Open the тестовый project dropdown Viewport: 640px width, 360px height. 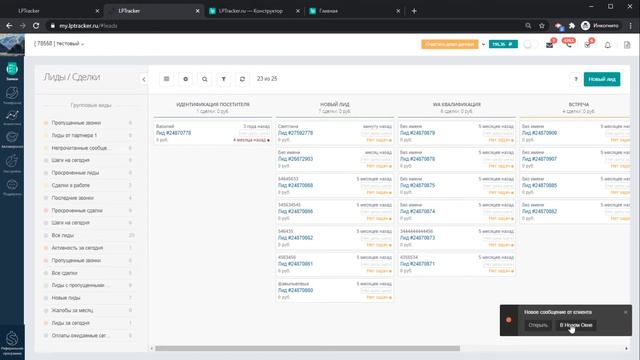point(59,44)
